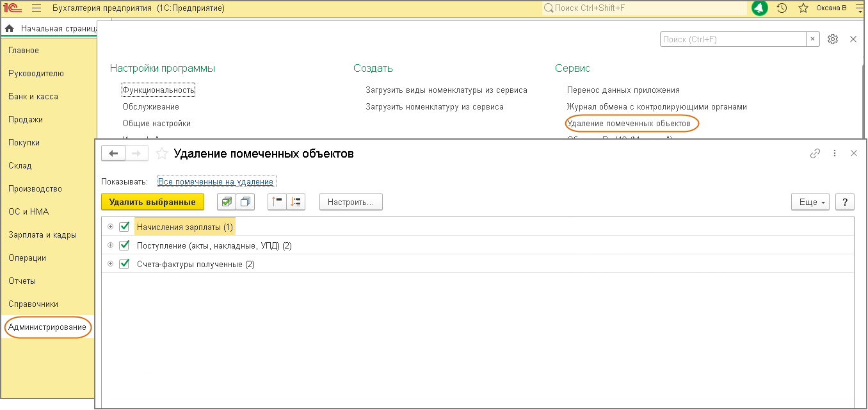Expand Начисления зарплаты (1) tree node
Screen dimensions: 868x410
tap(110, 227)
